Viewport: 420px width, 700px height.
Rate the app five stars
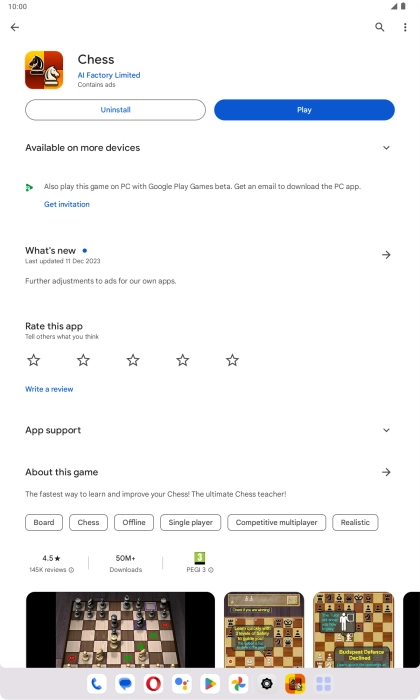point(232,360)
